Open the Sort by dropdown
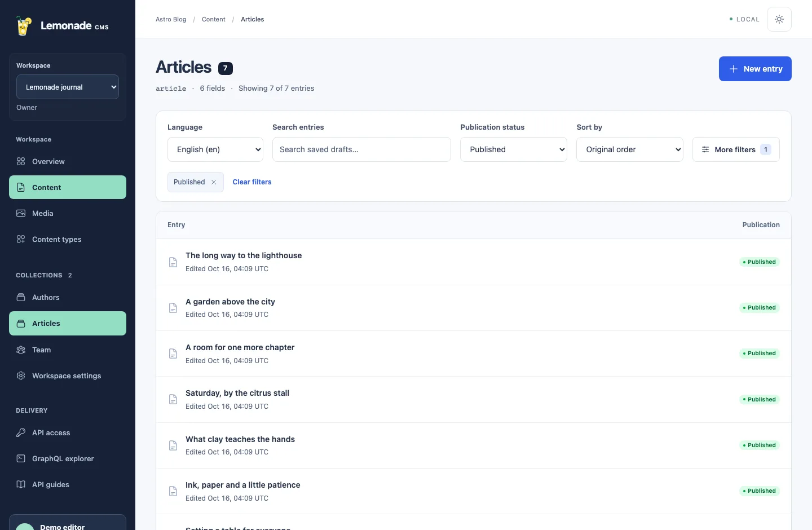The height and width of the screenshot is (530, 812). [630, 149]
